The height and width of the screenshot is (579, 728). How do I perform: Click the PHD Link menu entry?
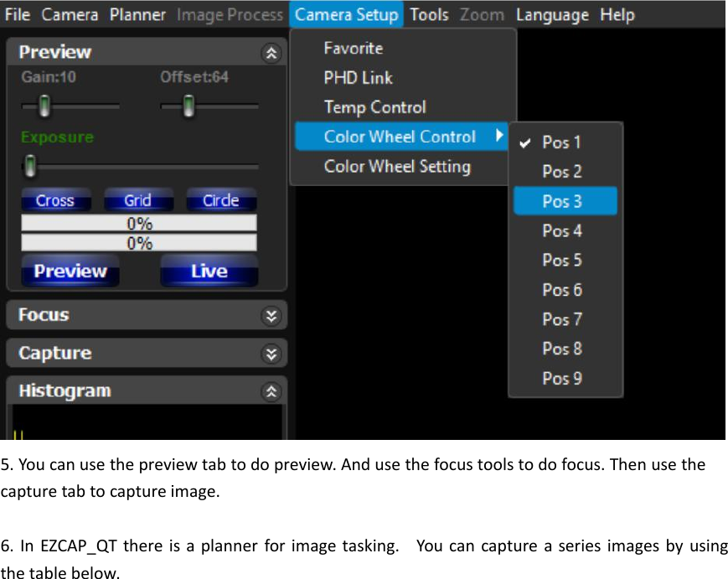coord(357,78)
